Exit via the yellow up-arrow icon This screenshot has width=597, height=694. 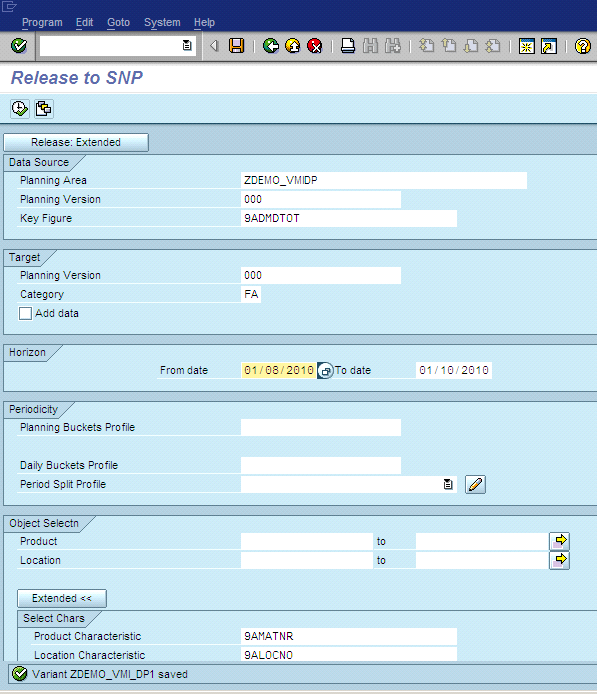tap(293, 46)
